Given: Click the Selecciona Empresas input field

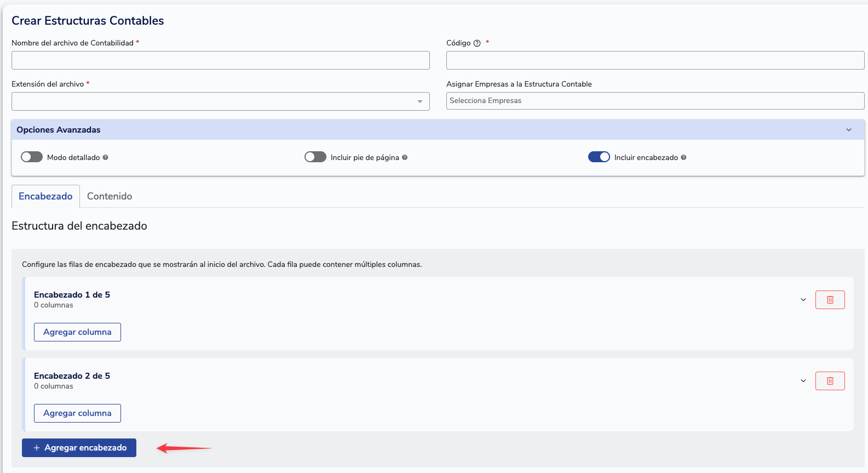Looking at the screenshot, I should tap(655, 101).
